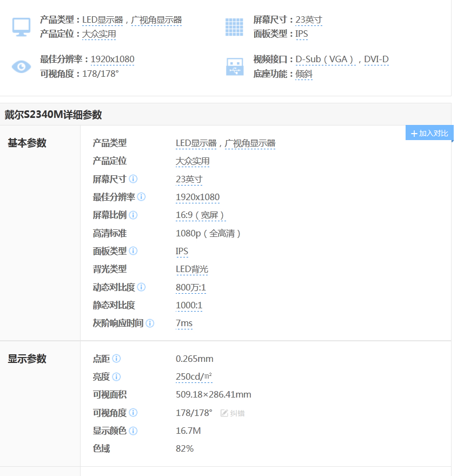Open LED显示器 link in top summary
The height and width of the screenshot is (476, 464).
(103, 20)
